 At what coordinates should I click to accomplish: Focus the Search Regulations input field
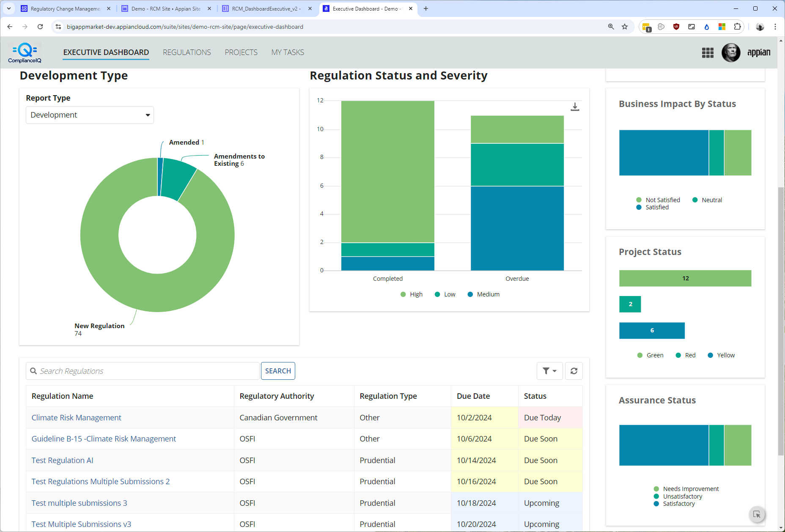(143, 371)
